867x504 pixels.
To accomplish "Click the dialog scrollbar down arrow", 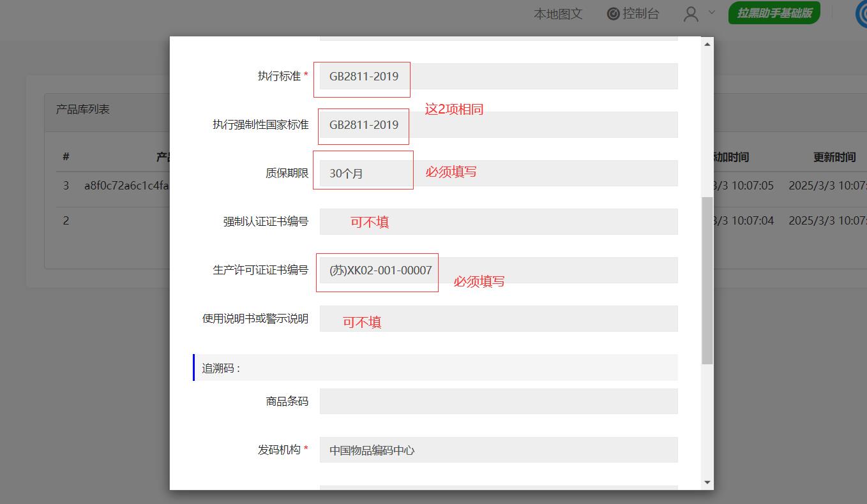I will click(707, 482).
